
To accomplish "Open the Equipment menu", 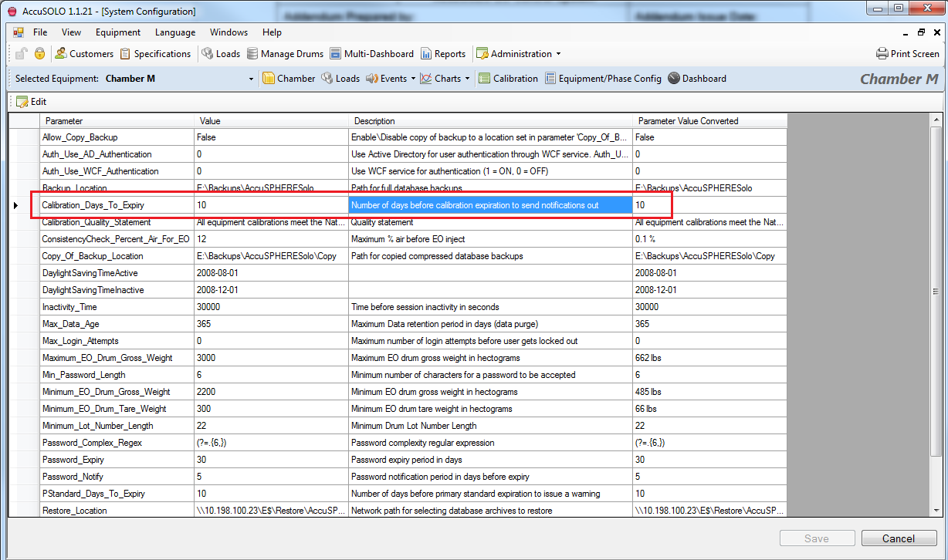I will pos(118,32).
